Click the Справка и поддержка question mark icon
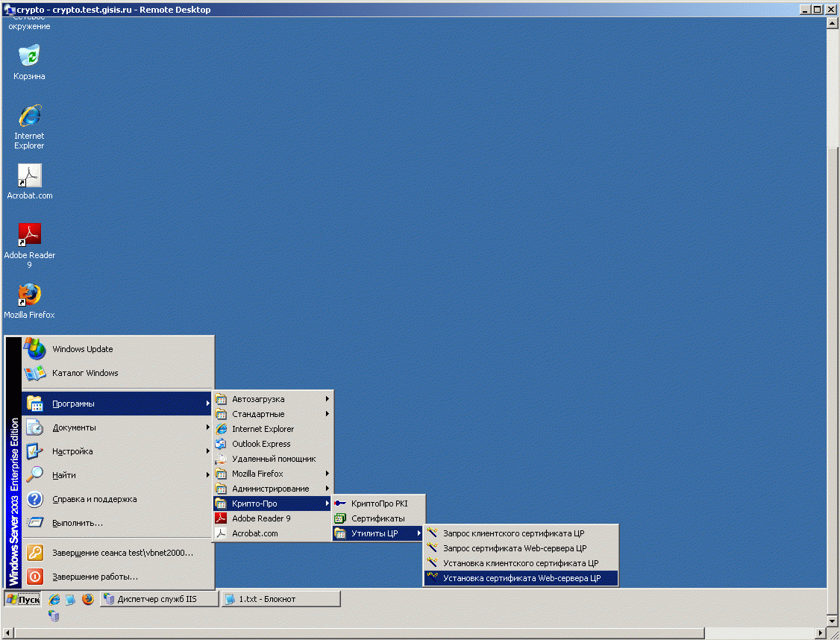Image resolution: width=840 pixels, height=640 pixels. pyautogui.click(x=35, y=499)
